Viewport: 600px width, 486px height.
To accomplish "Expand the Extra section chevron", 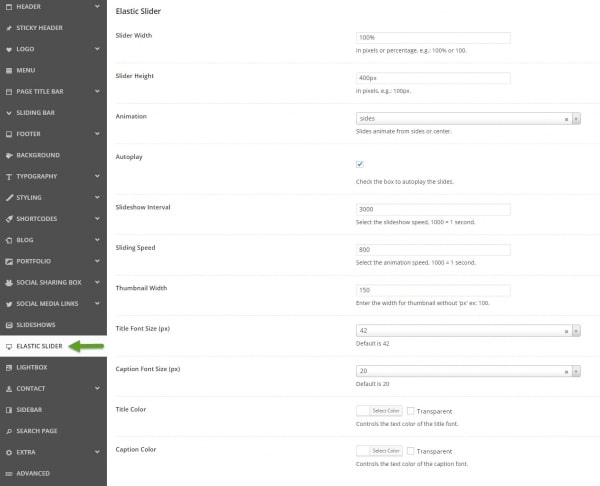I will point(97,452).
